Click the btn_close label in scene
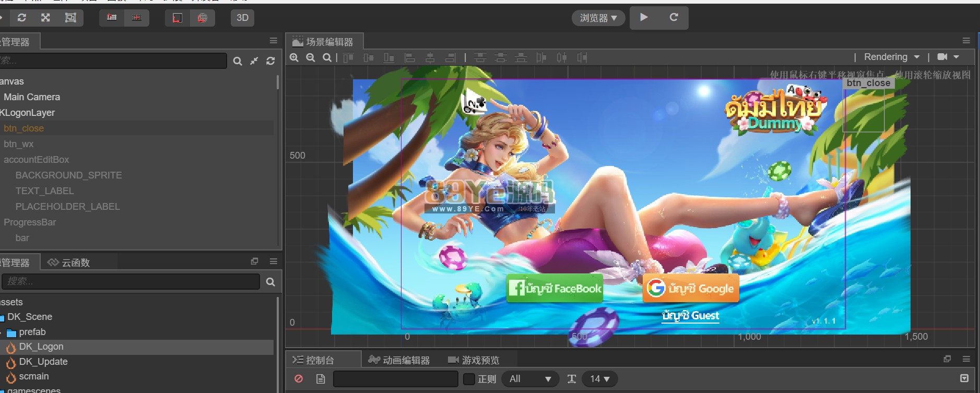This screenshot has width=980, height=393. click(x=868, y=83)
